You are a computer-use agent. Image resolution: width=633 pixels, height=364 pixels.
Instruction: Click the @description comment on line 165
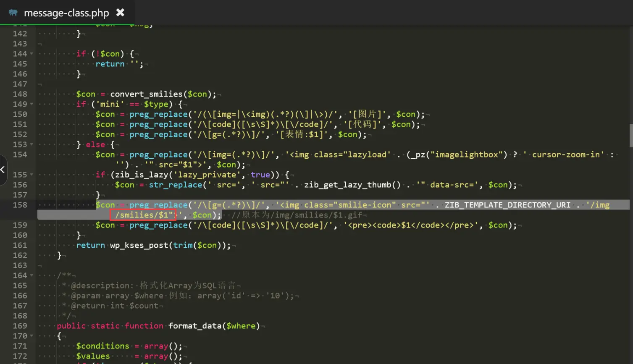[101, 285]
